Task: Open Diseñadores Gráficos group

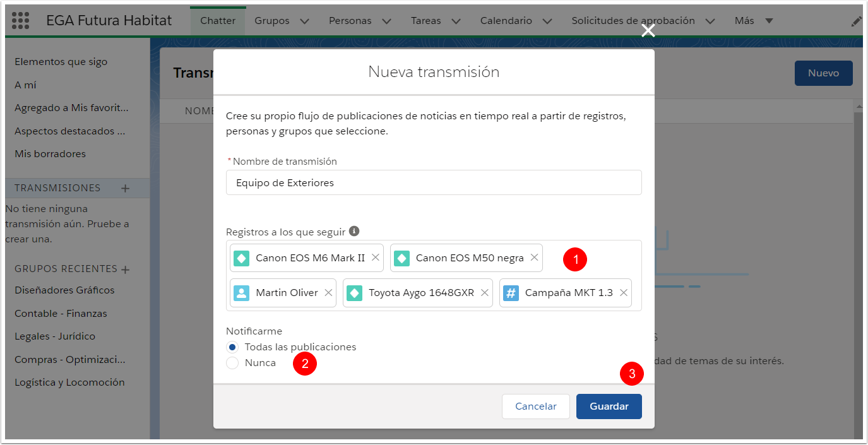Action: coord(64,290)
